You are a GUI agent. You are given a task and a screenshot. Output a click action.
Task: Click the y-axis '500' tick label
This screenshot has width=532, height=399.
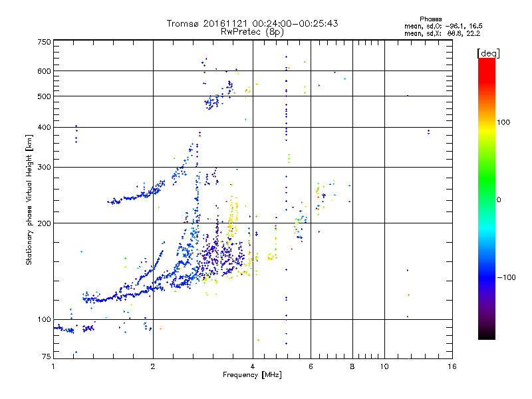coord(44,96)
